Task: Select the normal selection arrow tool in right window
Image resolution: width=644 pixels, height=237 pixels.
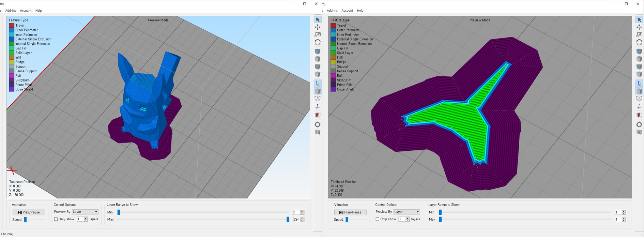Action: point(639,20)
